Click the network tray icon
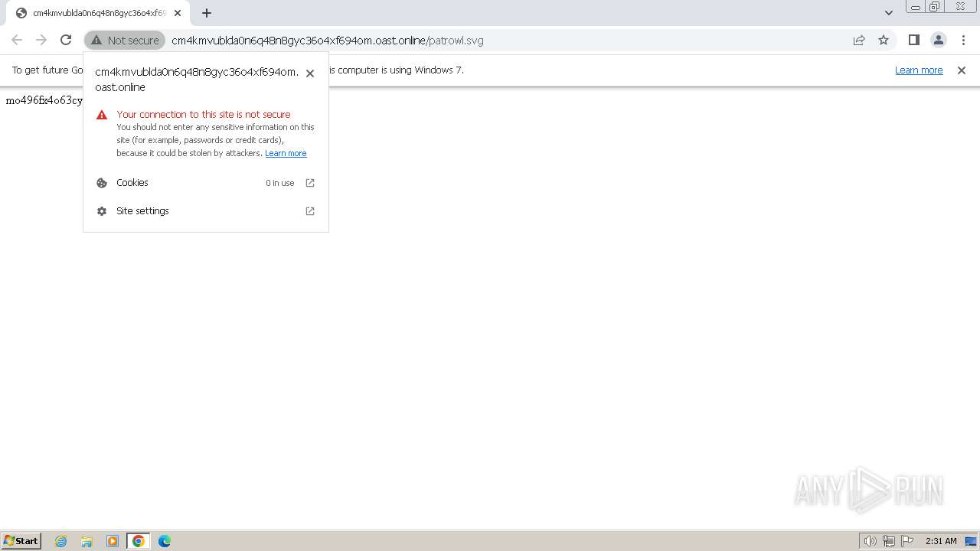 (889, 541)
